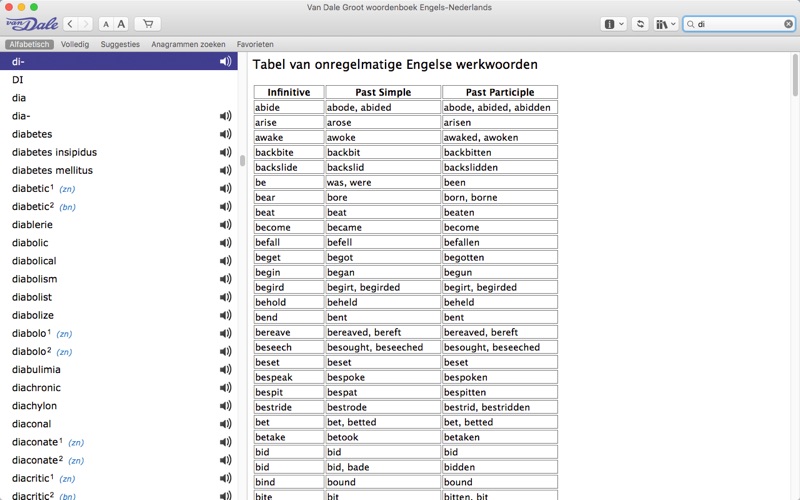Play audio for diachylon
The width and height of the screenshot is (800, 500).
point(226,406)
